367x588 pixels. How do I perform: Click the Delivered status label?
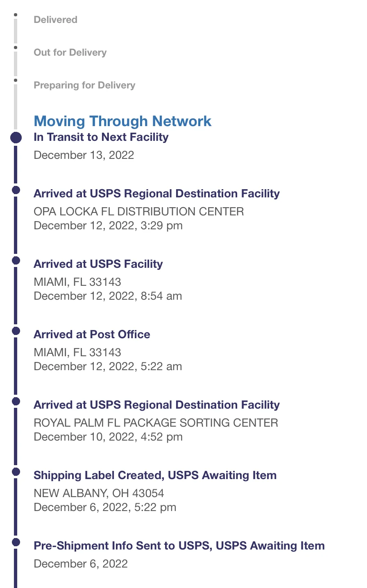pos(55,20)
